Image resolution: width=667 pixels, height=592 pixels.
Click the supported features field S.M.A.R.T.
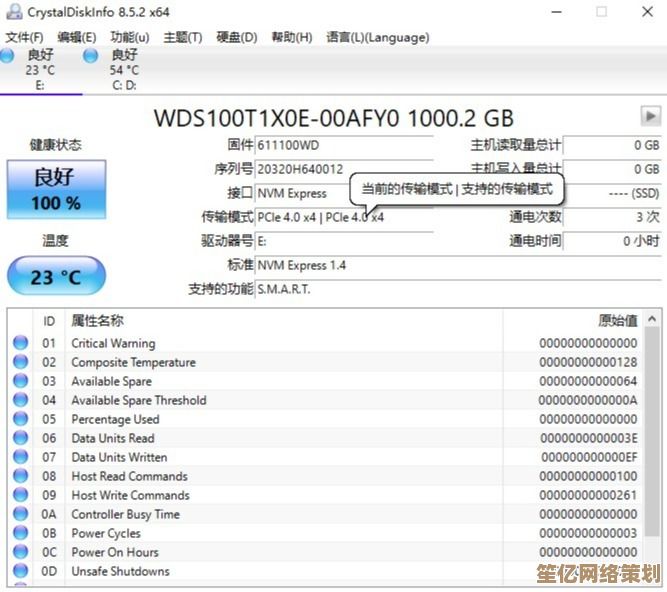458,290
